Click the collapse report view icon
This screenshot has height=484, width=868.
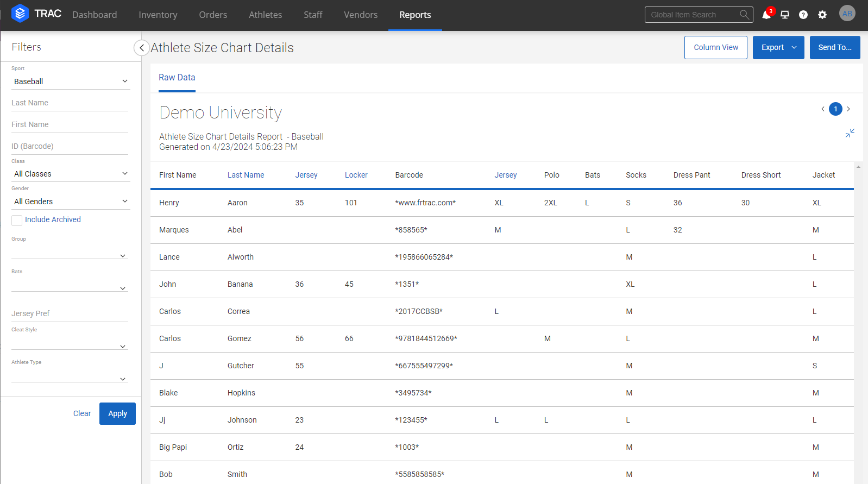pyautogui.click(x=850, y=133)
